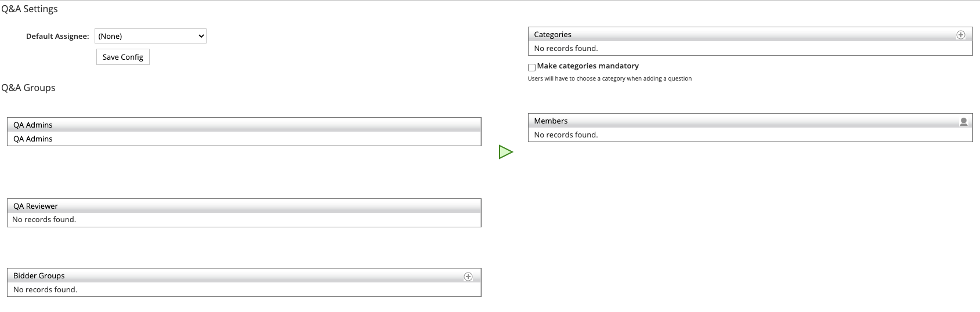Screen dimensions: 980x312
Task: Select the QA Admins group row
Action: tap(244, 139)
